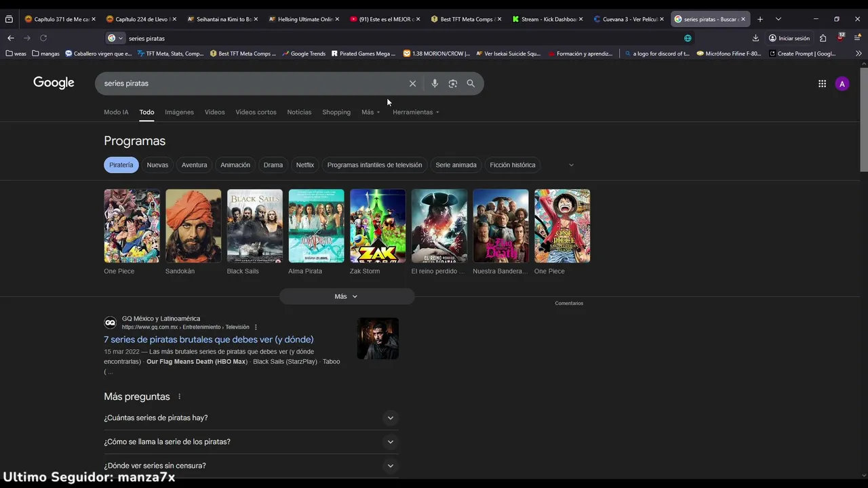This screenshot has width=868, height=488.
Task: Open browser downloads icon
Action: [755, 38]
